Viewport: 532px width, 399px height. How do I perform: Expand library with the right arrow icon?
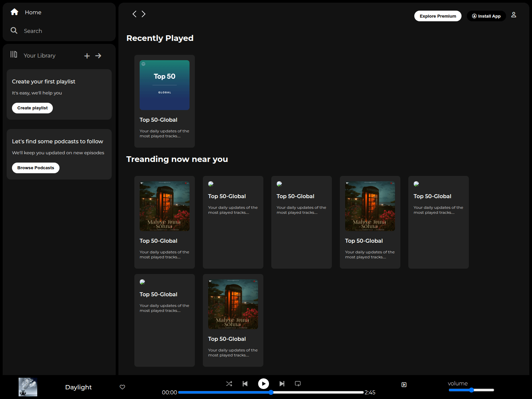[98, 56]
